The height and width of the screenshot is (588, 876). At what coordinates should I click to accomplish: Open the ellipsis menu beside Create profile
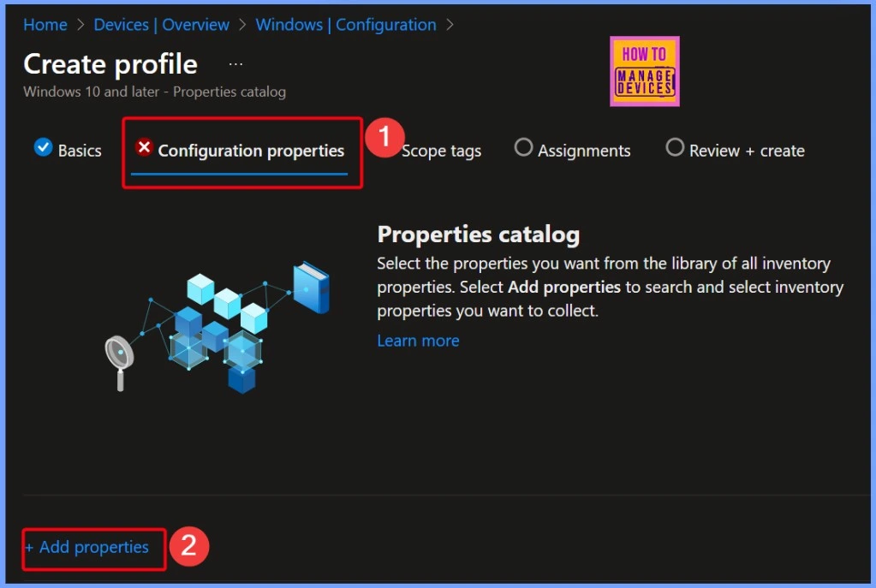tap(235, 64)
